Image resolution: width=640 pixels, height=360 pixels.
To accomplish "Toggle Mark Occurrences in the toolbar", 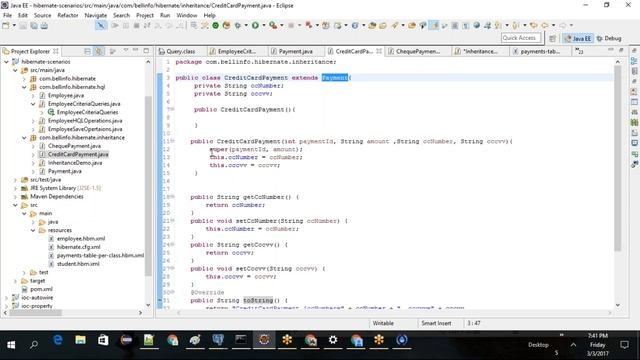I will pos(434,25).
